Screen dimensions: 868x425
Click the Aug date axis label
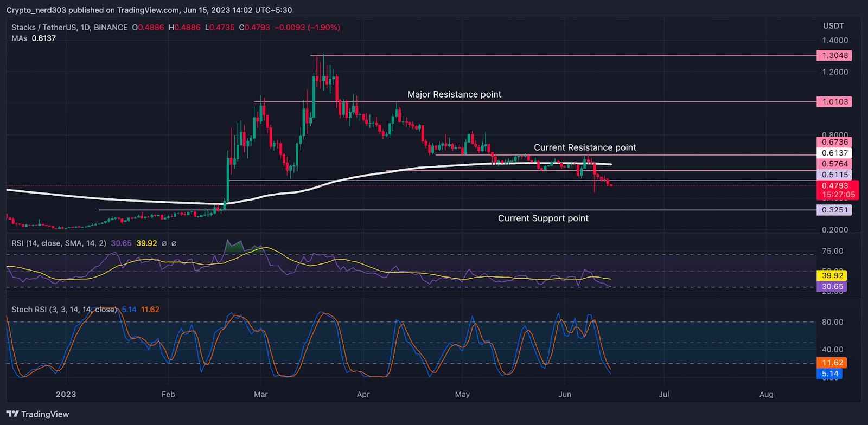(x=766, y=394)
